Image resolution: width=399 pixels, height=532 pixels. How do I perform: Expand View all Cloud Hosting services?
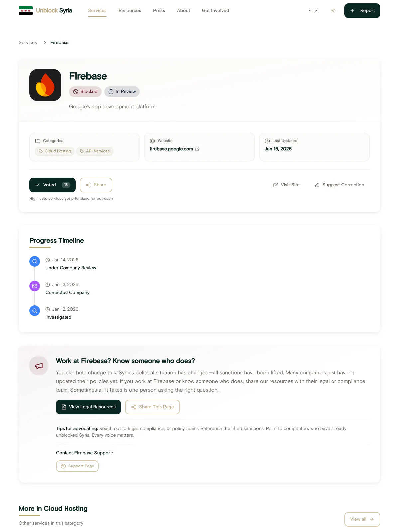click(362, 519)
